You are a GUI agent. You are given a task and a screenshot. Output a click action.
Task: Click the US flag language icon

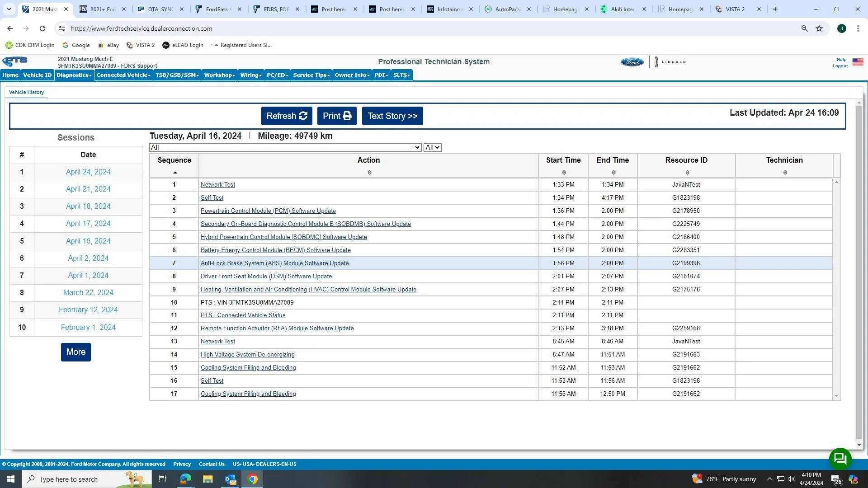[x=858, y=62]
